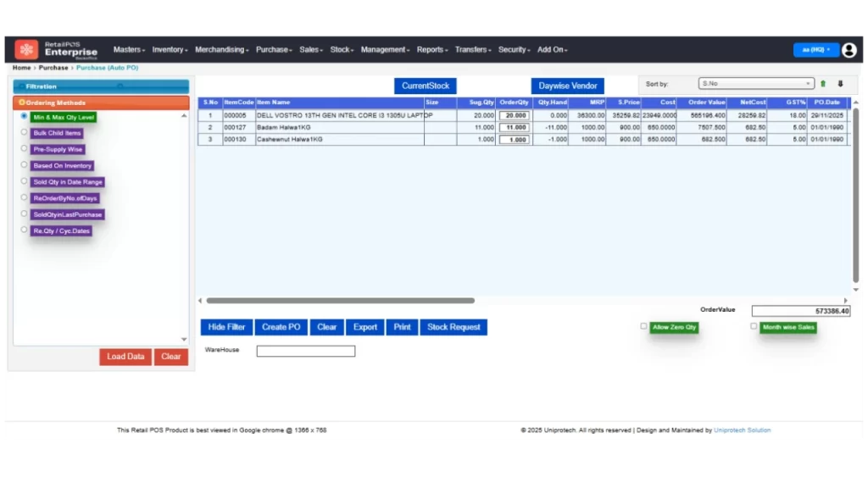Click the Daywise Vendor button
The height and width of the screenshot is (488, 868).
(567, 86)
